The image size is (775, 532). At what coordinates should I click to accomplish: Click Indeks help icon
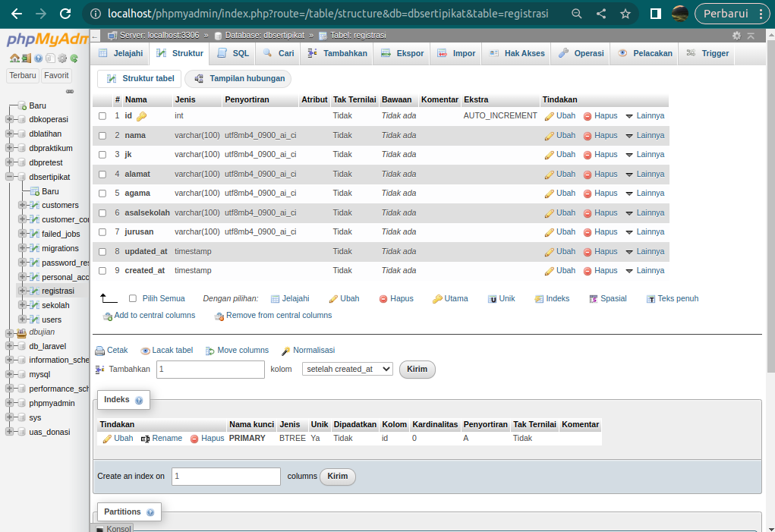tap(139, 401)
